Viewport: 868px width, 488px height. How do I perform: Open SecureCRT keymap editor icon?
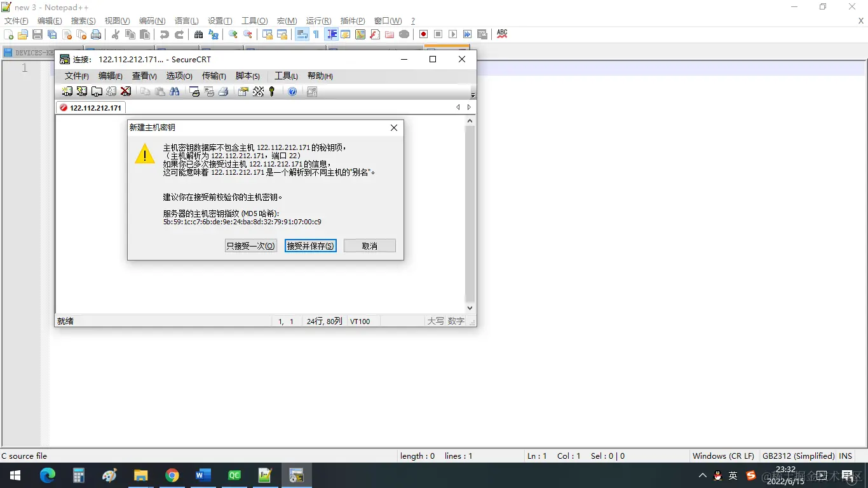point(258,91)
